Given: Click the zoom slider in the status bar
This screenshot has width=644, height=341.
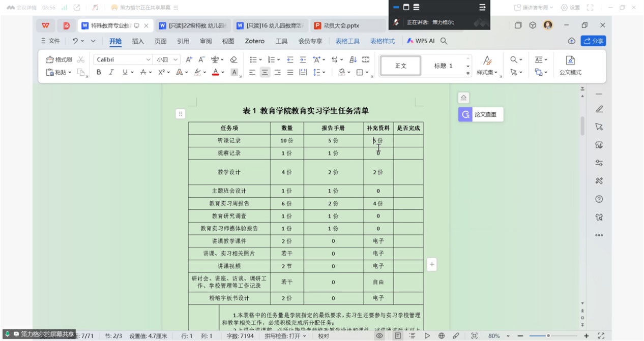Looking at the screenshot, I should pos(548,336).
